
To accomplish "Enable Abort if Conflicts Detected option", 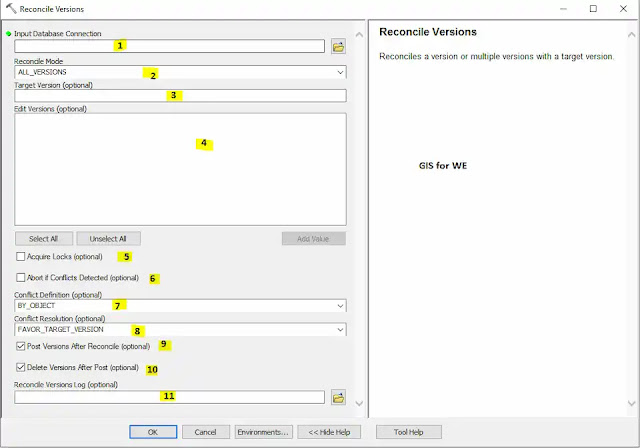I will tap(20, 277).
